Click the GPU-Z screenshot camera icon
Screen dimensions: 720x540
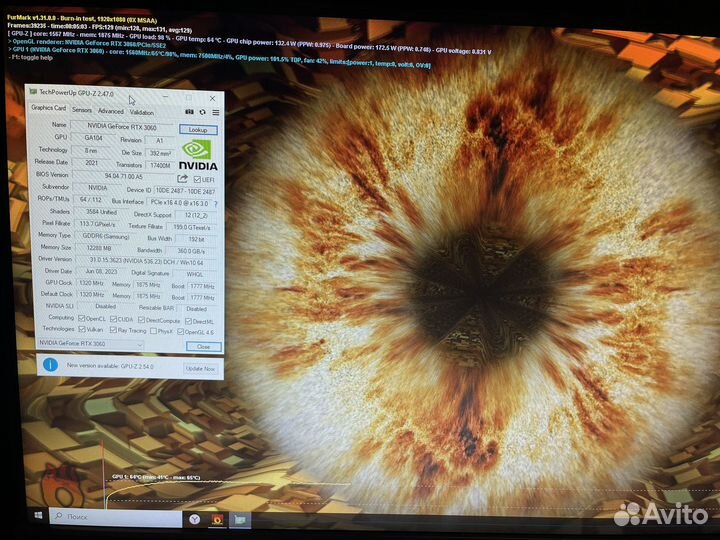190,112
